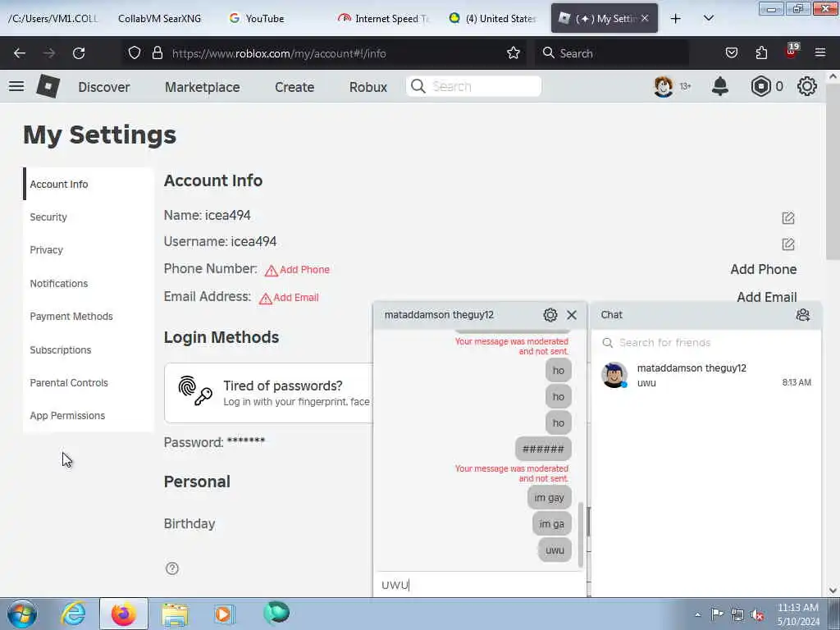Switch to the C:/Users/VM1 tab

[52, 18]
